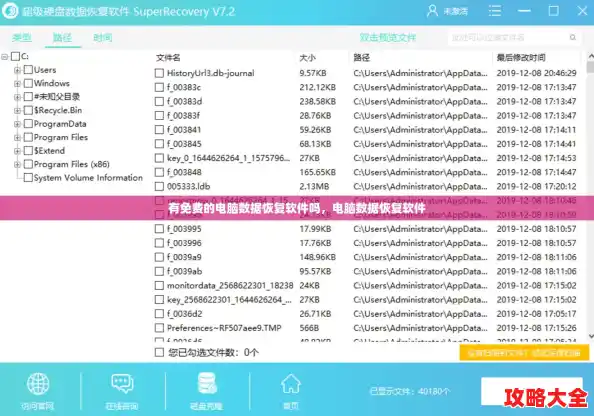594x416 pixels.
Task: Tick the HistoryUrl3.db-journal file checkbox
Action: (159, 73)
